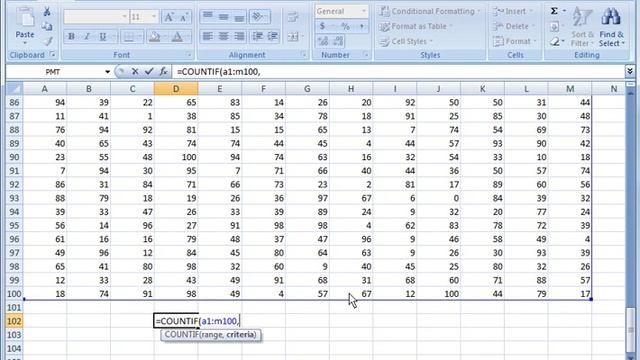
Task: Open the Number dialog launcher
Action: (x=366, y=54)
